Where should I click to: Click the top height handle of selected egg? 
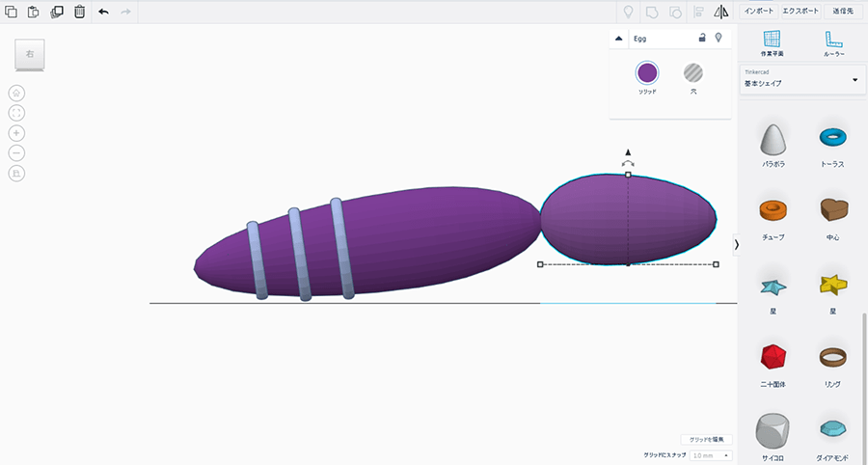point(628,175)
